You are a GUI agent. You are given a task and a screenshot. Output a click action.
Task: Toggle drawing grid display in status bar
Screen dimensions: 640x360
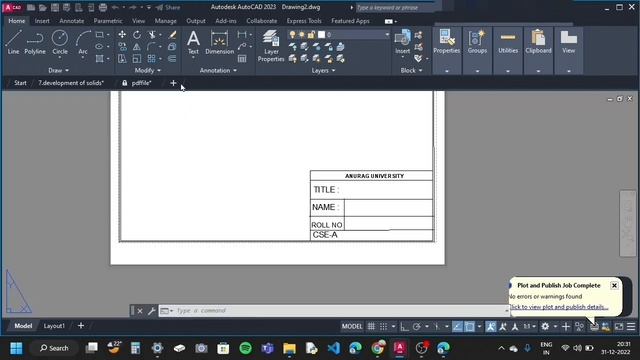coord(371,327)
